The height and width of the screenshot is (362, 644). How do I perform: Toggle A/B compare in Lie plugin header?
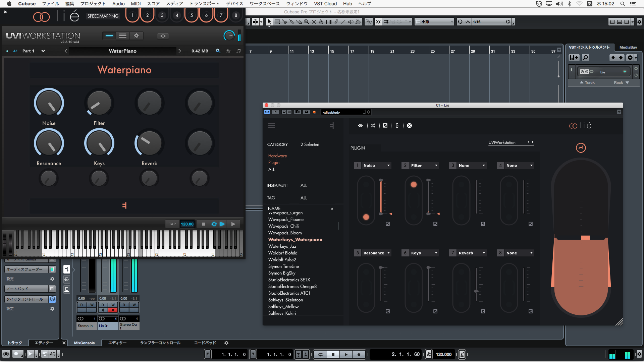click(x=298, y=112)
